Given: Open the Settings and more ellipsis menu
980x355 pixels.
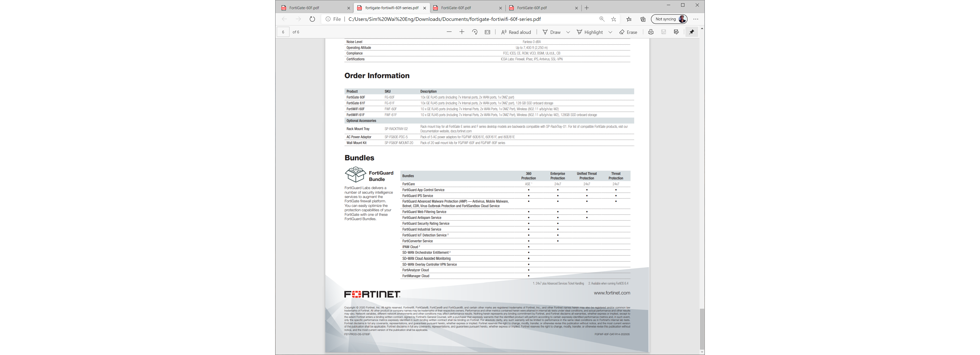Looking at the screenshot, I should click(695, 19).
